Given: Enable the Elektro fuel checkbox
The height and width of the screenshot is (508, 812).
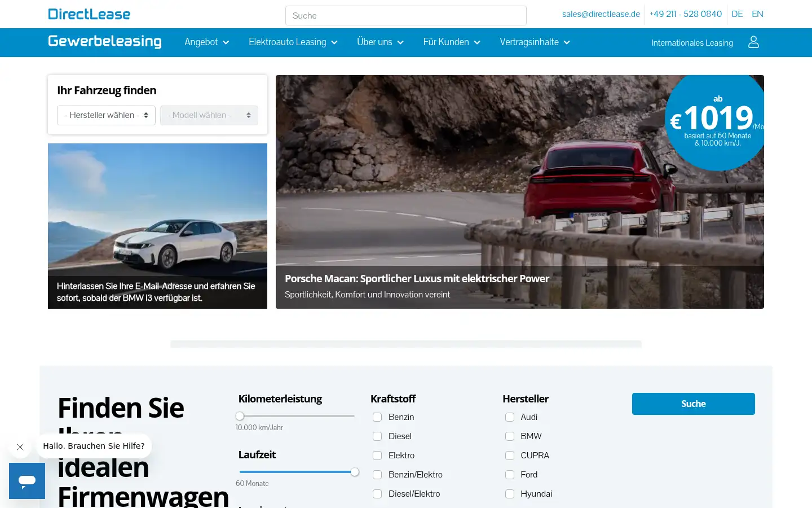Looking at the screenshot, I should coord(377,456).
